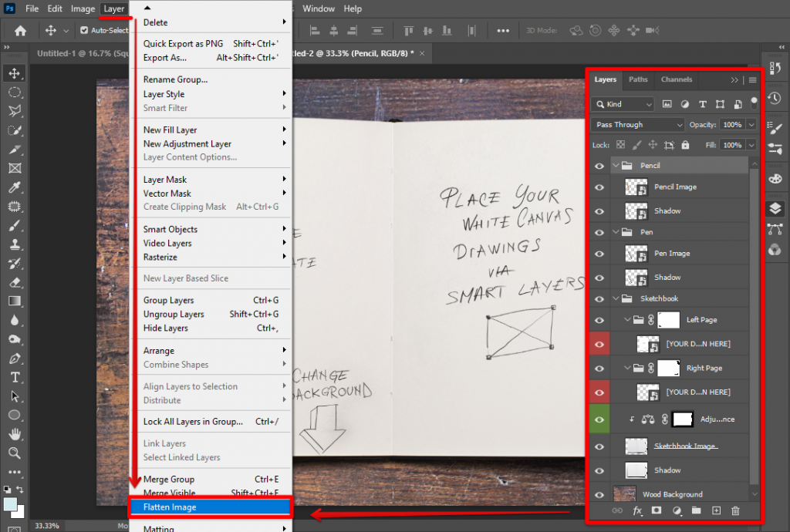The width and height of the screenshot is (790, 532).
Task: Create a new layer
Action: point(716,510)
